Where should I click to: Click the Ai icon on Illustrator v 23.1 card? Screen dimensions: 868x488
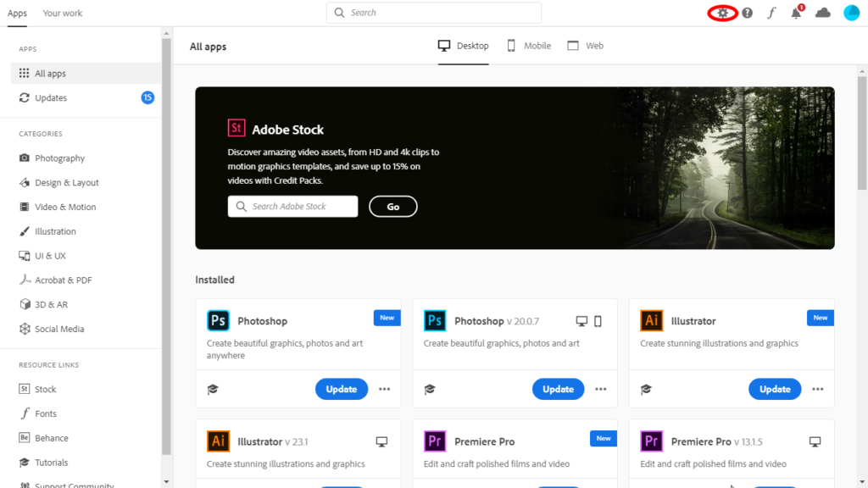click(218, 441)
